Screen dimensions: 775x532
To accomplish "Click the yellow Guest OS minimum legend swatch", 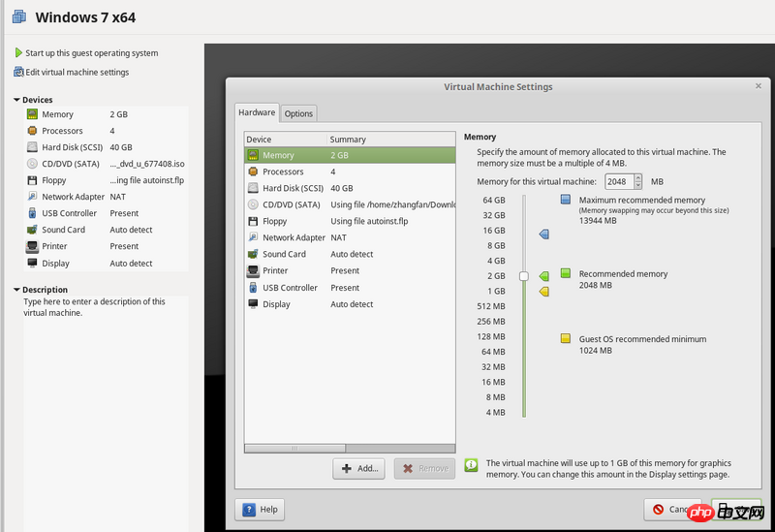I will coord(566,338).
